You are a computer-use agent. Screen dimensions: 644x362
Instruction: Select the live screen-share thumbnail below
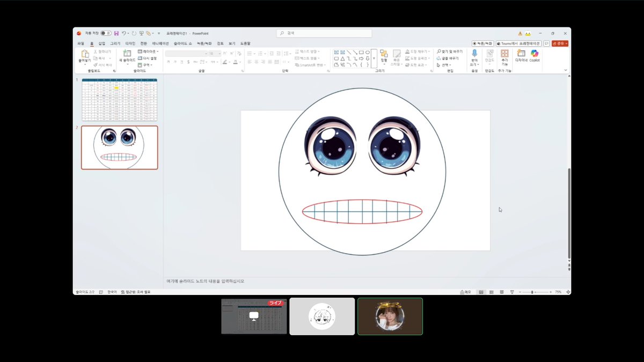(254, 316)
